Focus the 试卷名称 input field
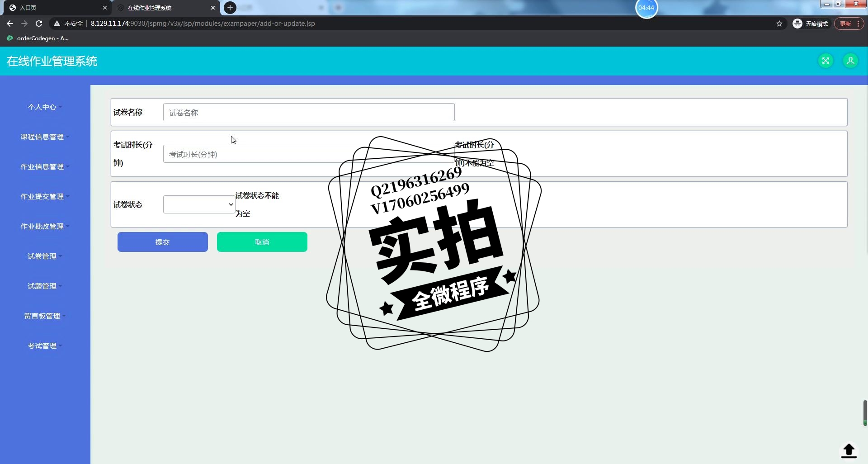 309,112
